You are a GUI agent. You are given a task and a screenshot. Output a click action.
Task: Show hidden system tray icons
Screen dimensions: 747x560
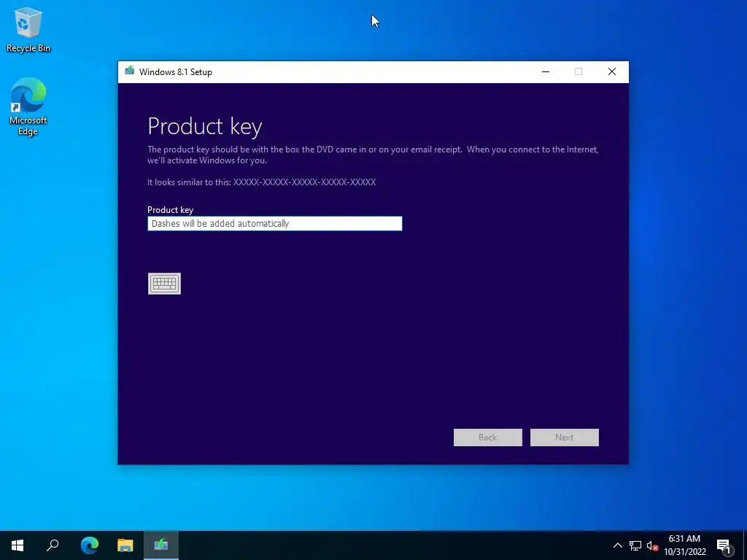click(x=617, y=545)
